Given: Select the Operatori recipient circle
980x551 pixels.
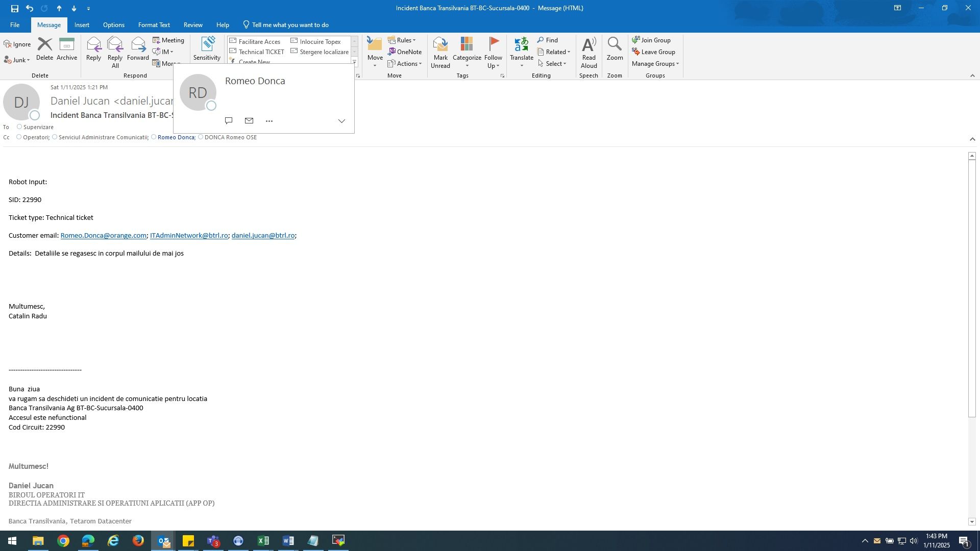Looking at the screenshot, I should (x=19, y=137).
